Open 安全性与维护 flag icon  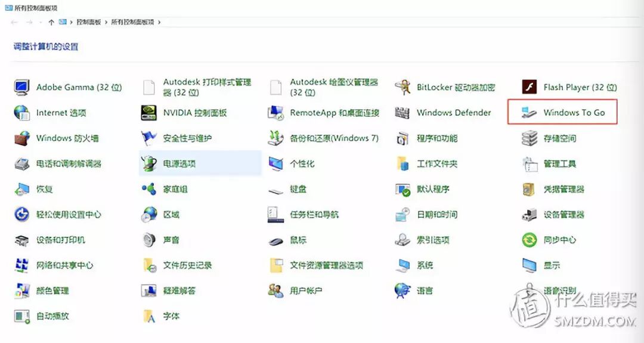(x=148, y=138)
